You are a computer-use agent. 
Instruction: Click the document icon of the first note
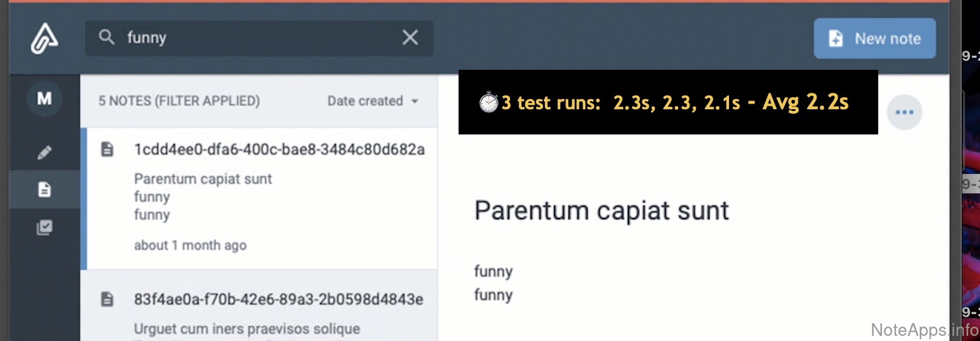(107, 150)
